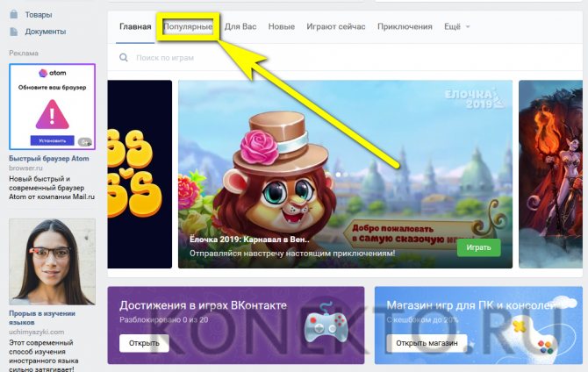This screenshot has width=588, height=372.
Task: Switch to the Главная tab
Action: [x=135, y=26]
